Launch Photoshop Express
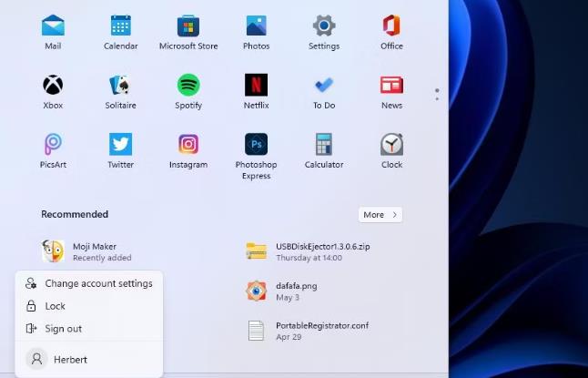Image resolution: width=588 pixels, height=378 pixels. click(x=256, y=156)
